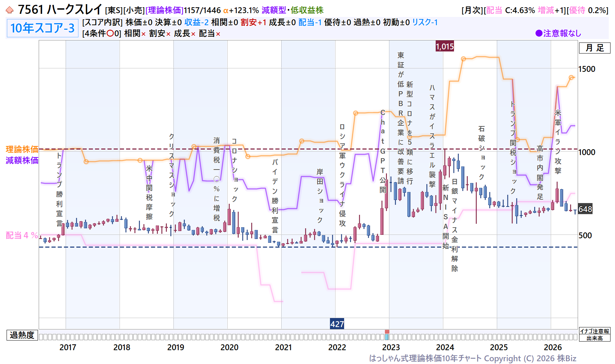The width and height of the screenshot is (615, 364).
Task: Click the 1500 price axis label
Action: coord(587,69)
